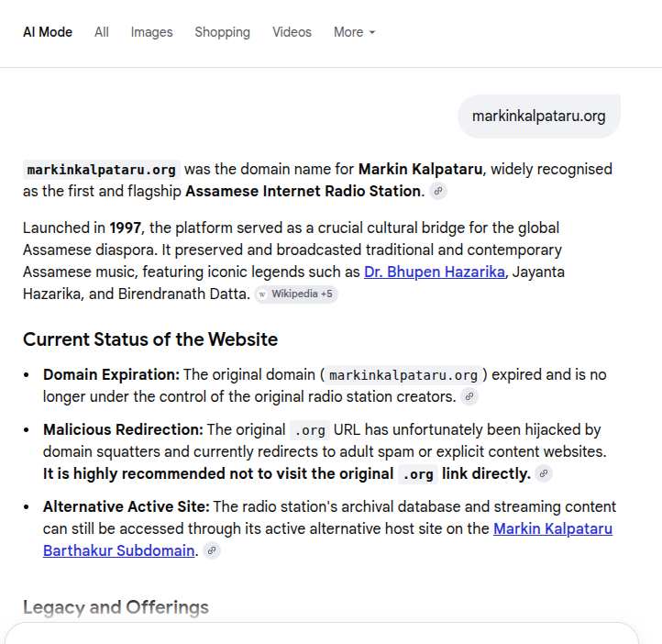662x644 pixels.
Task: Click the arrow next to More
Action: (x=372, y=32)
